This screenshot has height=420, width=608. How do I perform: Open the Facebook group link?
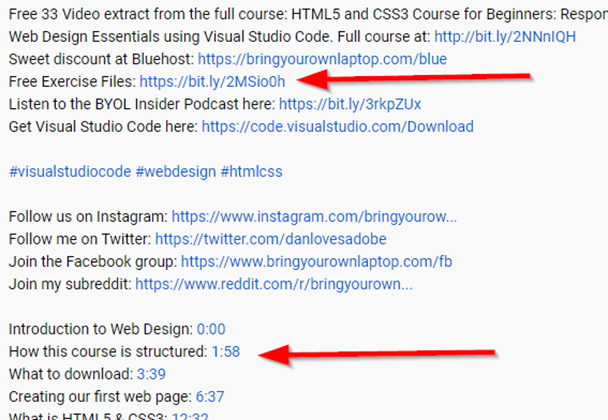tap(316, 262)
